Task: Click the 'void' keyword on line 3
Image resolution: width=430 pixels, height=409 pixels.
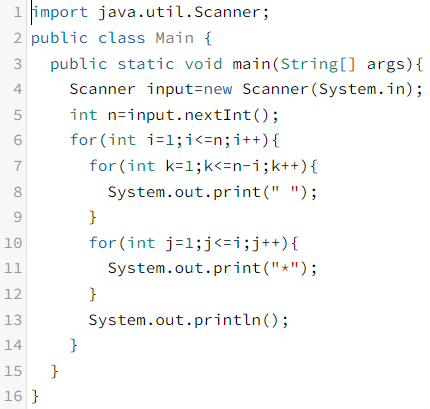Action: pyautogui.click(x=203, y=64)
